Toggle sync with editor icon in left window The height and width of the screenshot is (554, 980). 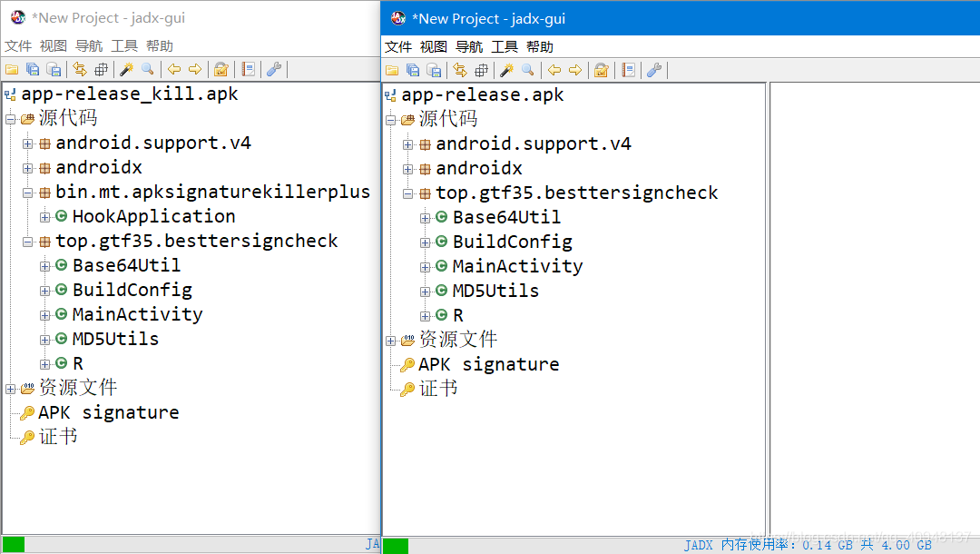point(79,69)
